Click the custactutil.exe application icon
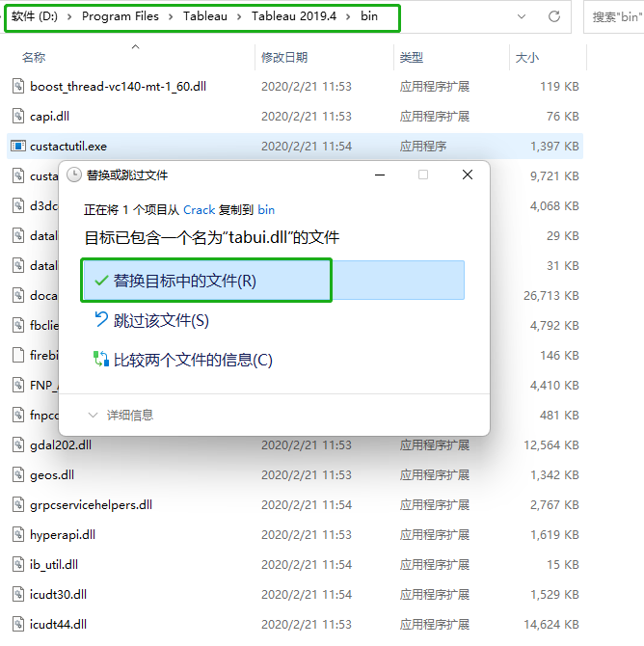644x646 pixels. (18, 146)
